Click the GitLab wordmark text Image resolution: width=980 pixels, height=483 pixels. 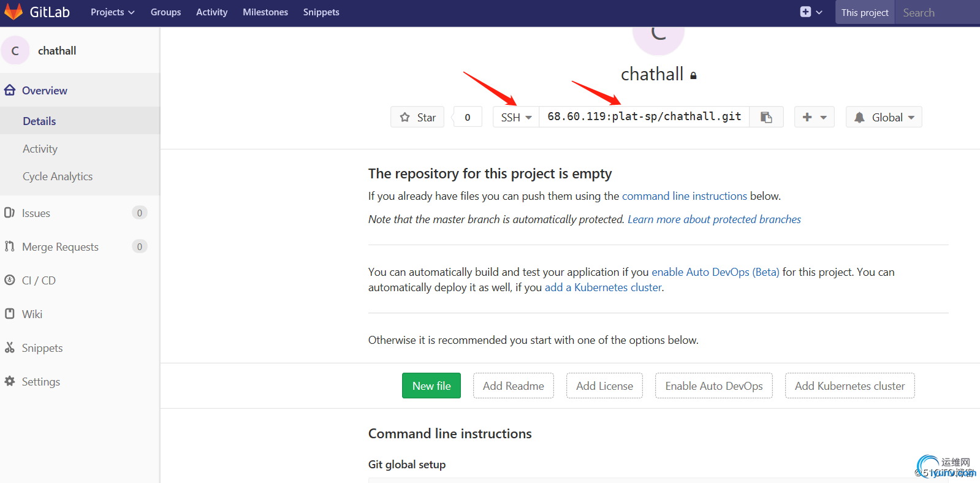50,12
